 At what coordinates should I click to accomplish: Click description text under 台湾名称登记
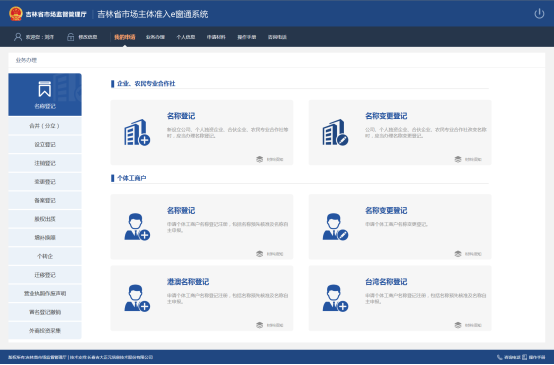(x=426, y=299)
